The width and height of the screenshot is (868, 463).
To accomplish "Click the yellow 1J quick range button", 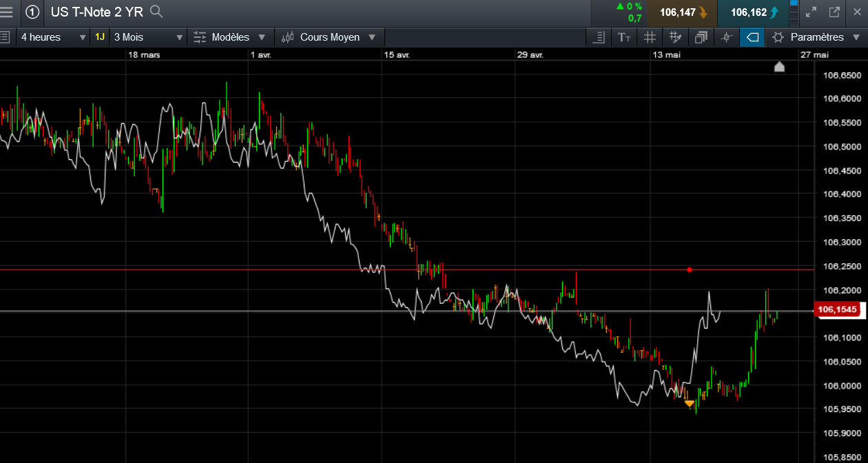I will click(x=100, y=37).
